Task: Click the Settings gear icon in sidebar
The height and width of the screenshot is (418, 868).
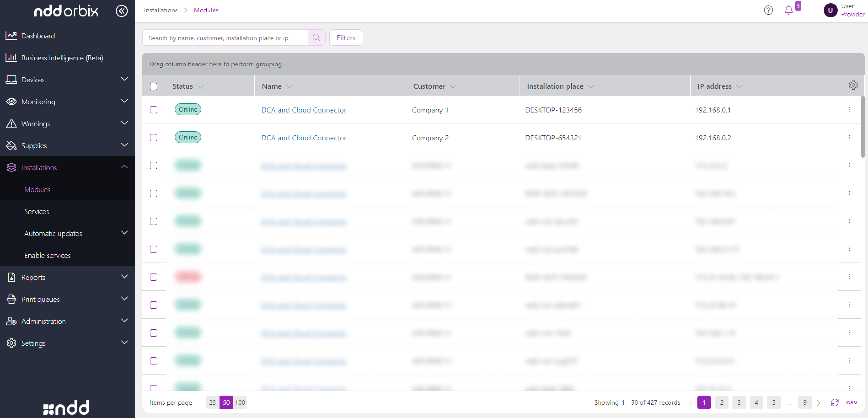Action: [11, 343]
